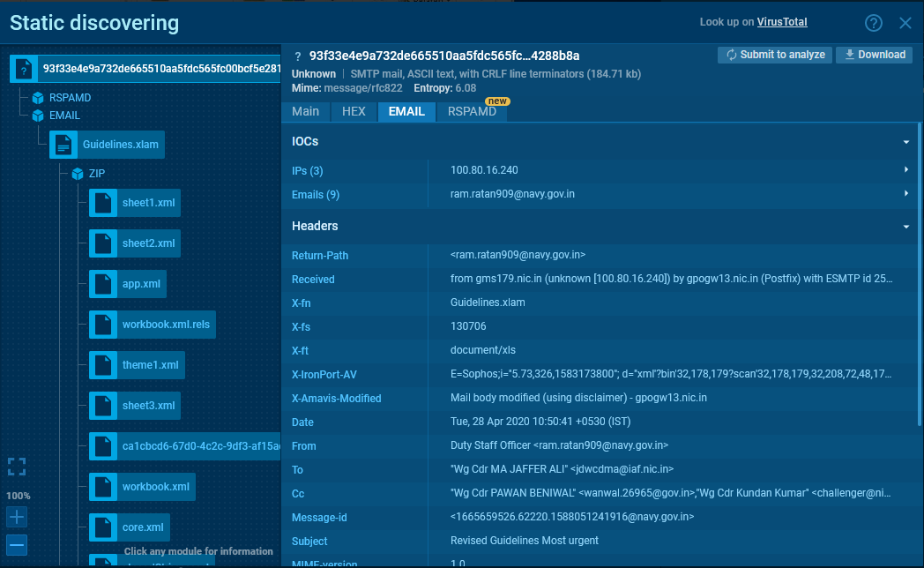Expand the IPs (3) row arrow
The image size is (924, 568).
[x=906, y=169]
